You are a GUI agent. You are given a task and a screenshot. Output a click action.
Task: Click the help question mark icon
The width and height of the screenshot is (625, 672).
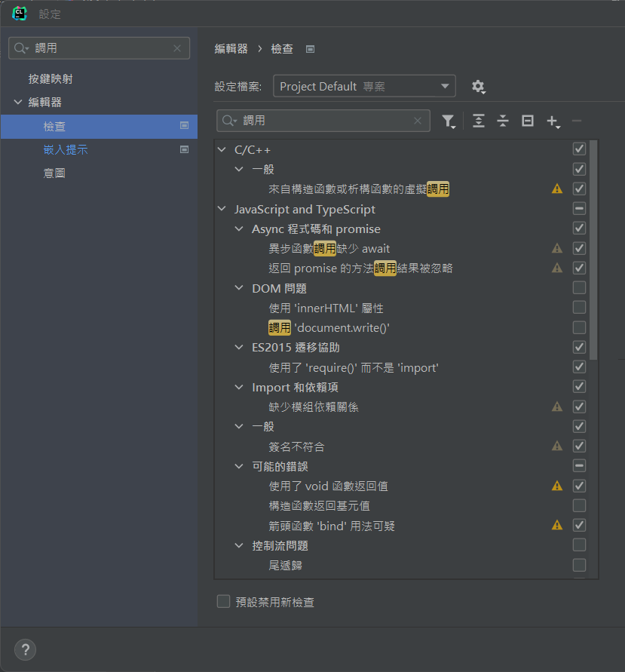[25, 649]
